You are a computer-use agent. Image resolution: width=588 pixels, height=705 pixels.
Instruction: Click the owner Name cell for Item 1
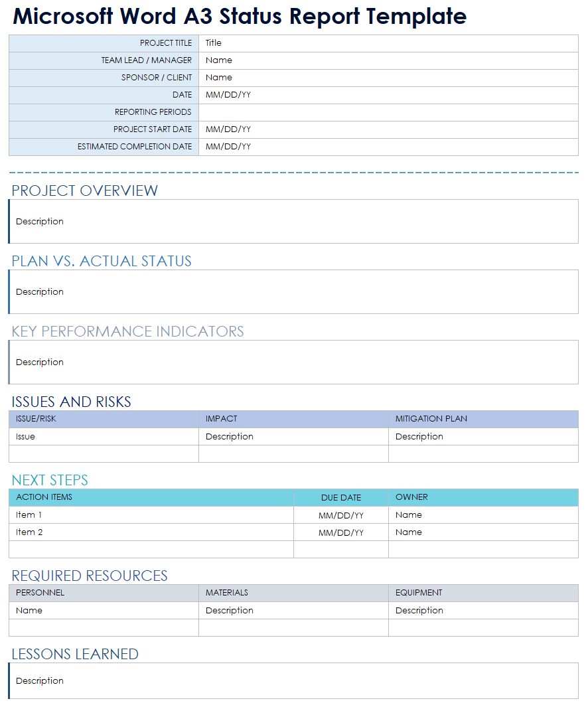(482, 515)
